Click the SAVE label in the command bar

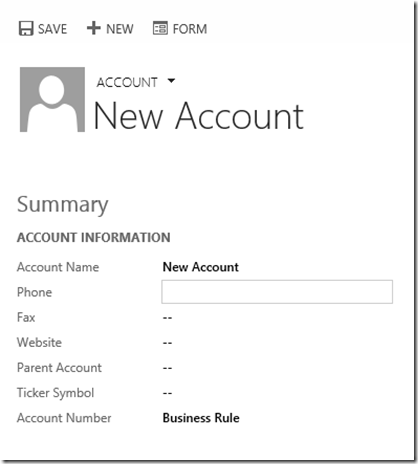[52, 29]
